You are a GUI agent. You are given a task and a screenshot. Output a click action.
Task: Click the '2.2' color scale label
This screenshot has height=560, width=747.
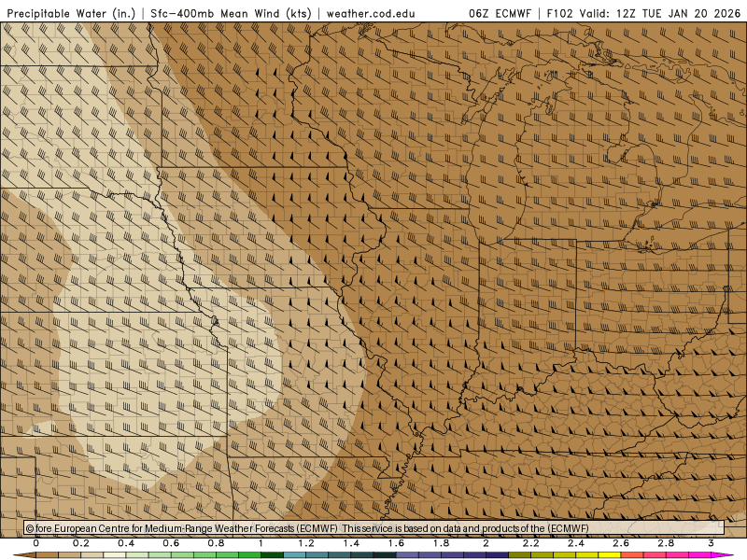(531, 543)
